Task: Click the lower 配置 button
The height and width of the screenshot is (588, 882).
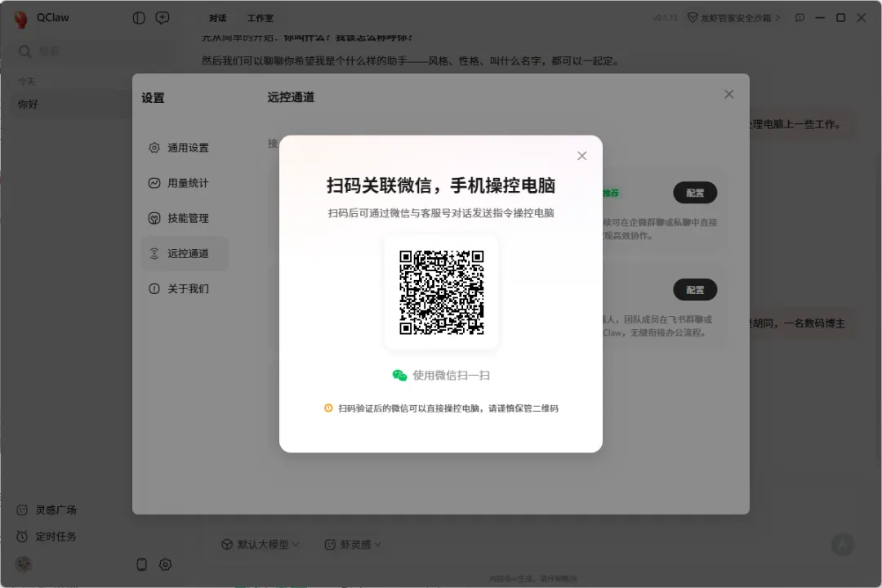Action: tap(695, 290)
